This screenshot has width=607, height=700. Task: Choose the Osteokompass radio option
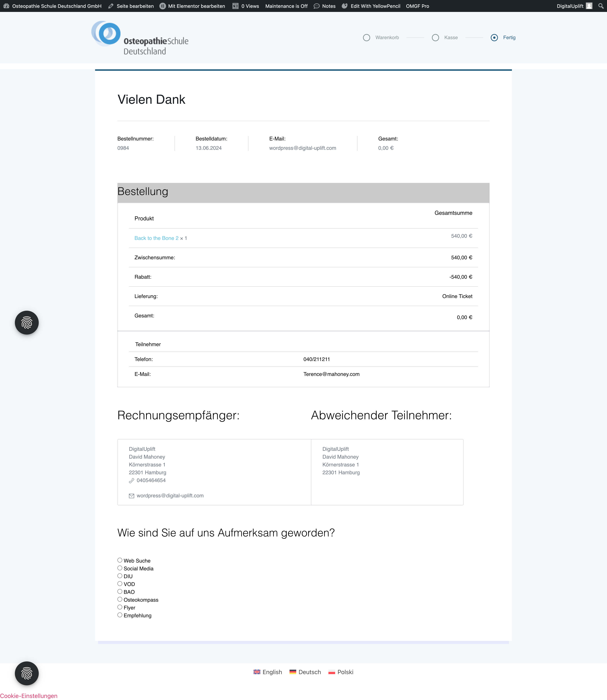tap(120, 599)
